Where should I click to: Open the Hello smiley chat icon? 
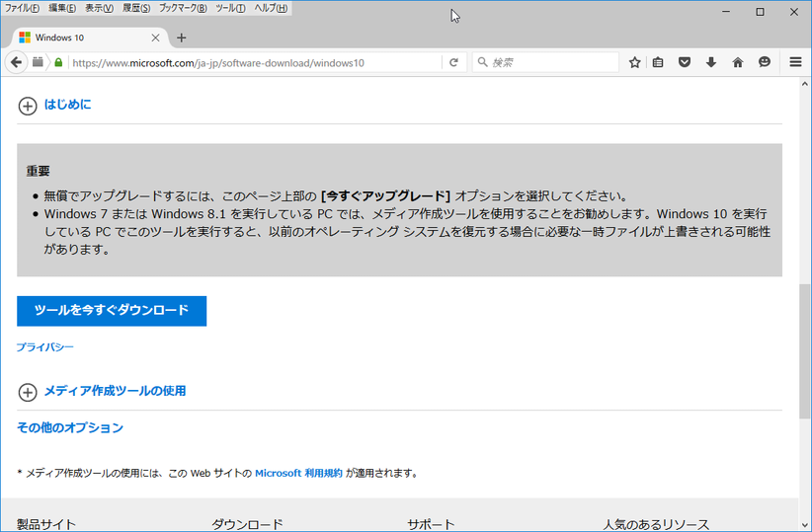(x=765, y=62)
